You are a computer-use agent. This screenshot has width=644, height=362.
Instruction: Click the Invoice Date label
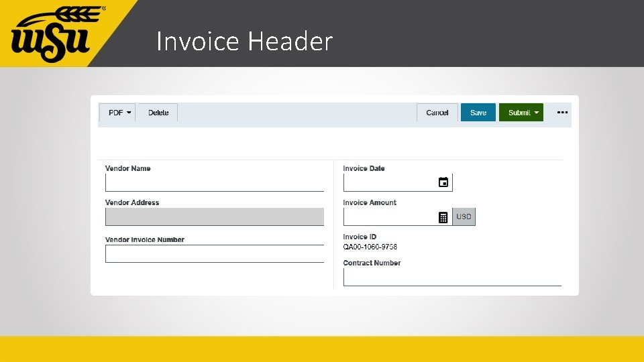click(364, 168)
